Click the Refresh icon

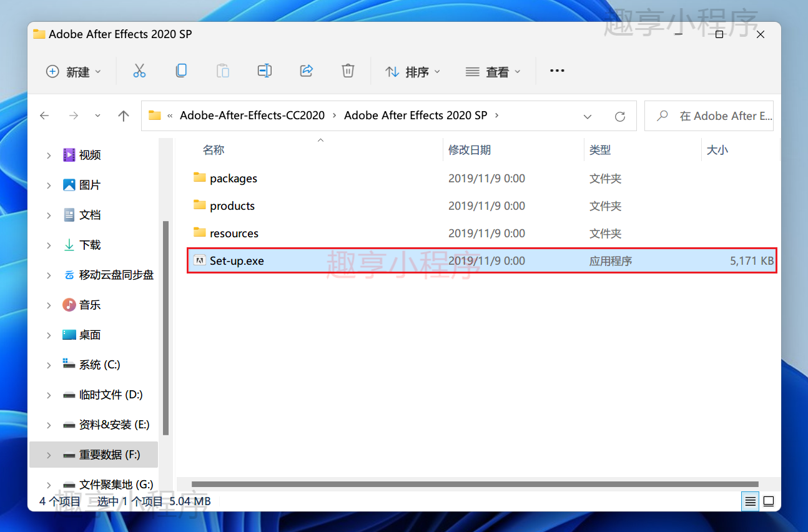point(620,116)
